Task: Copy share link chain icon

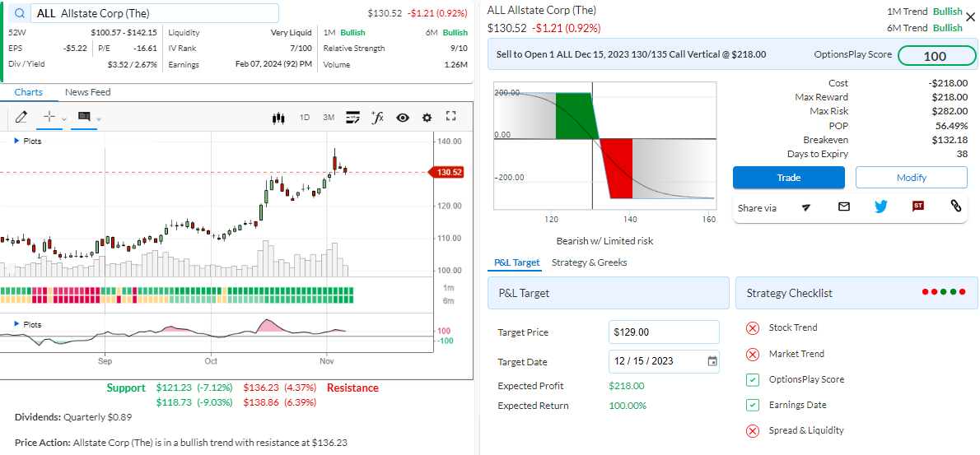Action: (955, 207)
